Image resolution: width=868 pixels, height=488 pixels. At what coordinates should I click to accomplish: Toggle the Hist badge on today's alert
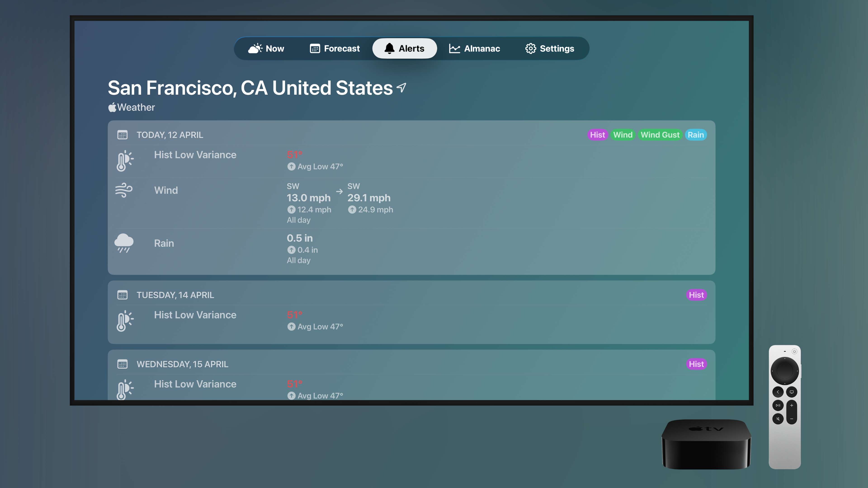tap(597, 135)
